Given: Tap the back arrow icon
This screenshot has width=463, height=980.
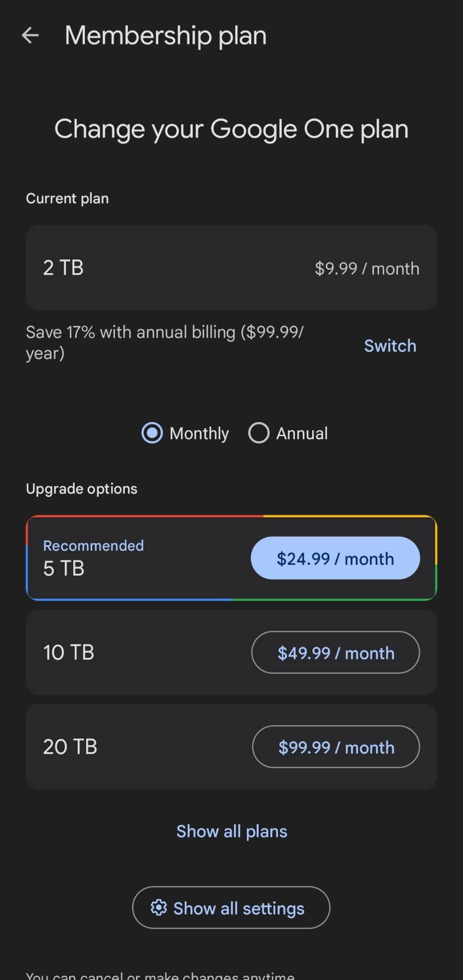Looking at the screenshot, I should pyautogui.click(x=30, y=35).
